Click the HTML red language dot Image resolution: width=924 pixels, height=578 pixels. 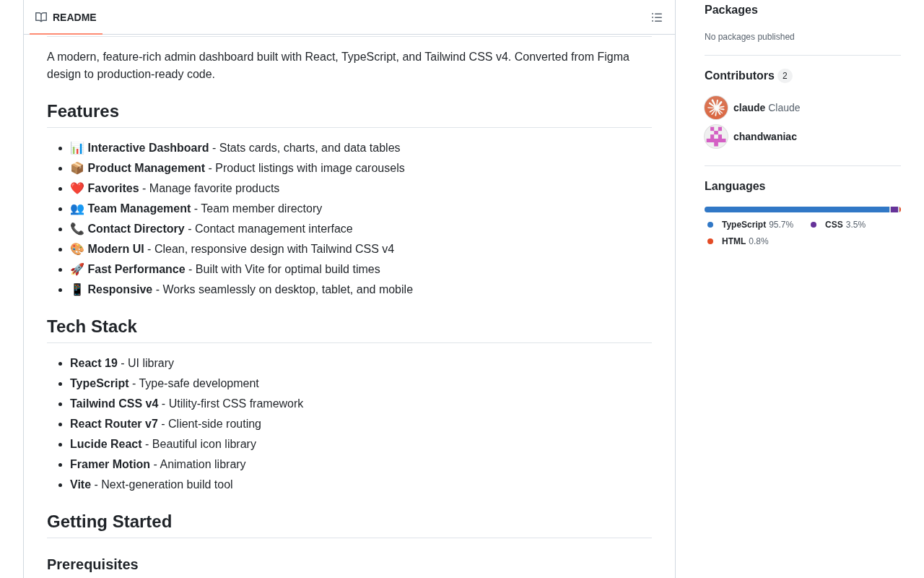point(710,241)
